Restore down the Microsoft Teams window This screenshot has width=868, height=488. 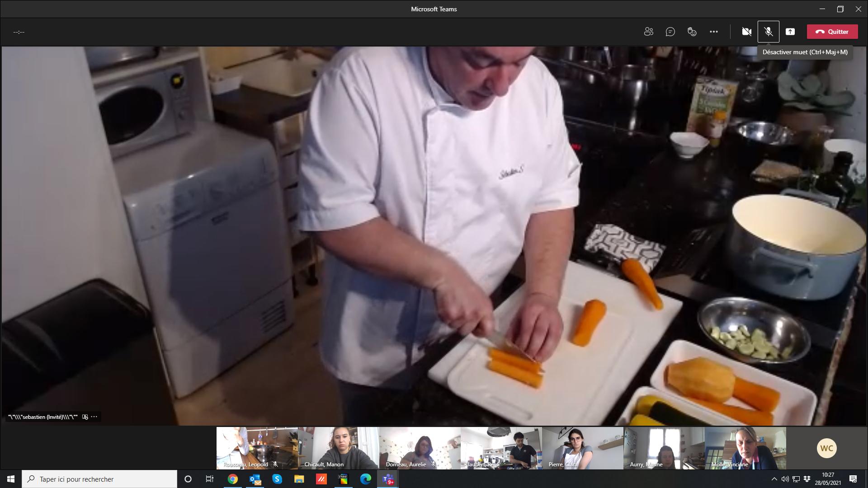(x=840, y=9)
